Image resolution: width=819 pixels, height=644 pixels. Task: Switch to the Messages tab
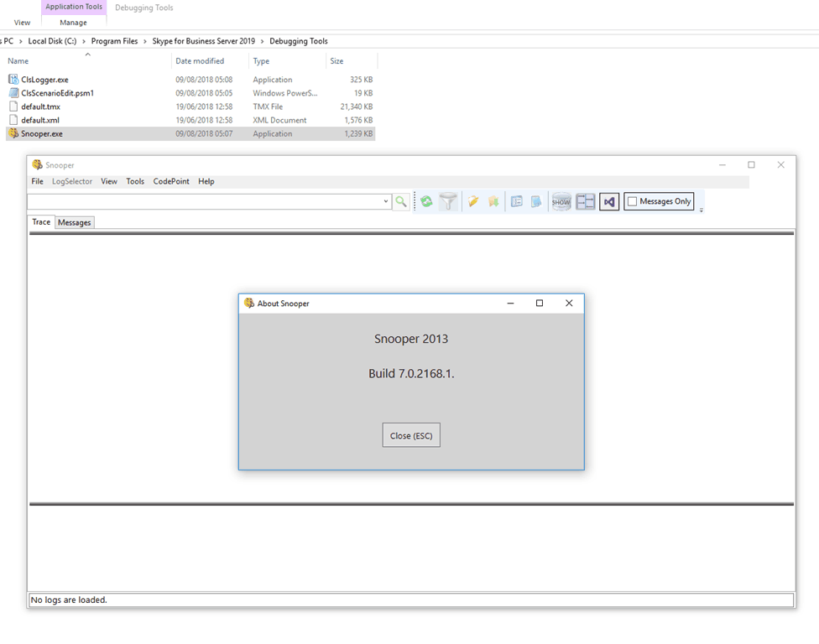tap(74, 222)
